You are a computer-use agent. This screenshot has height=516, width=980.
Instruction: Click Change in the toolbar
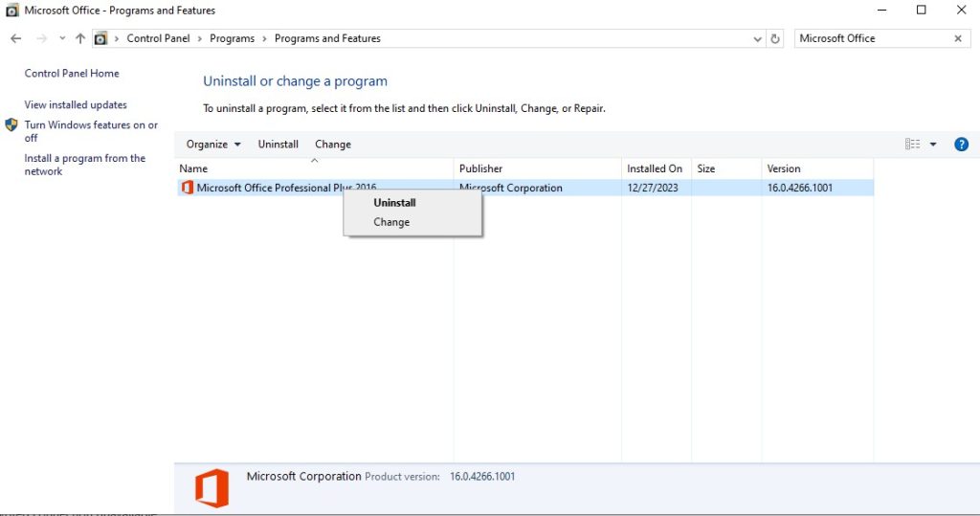coord(333,145)
